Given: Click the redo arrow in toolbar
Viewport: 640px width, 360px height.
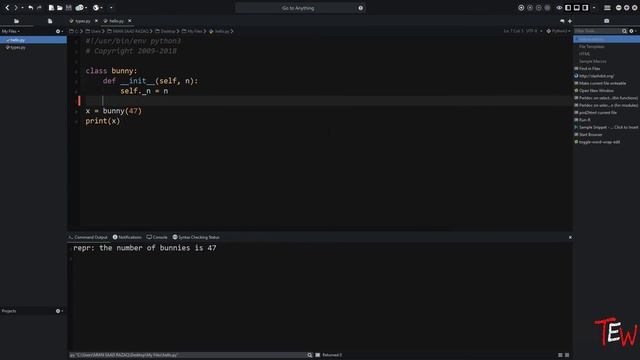Looking at the screenshot, I should [39, 8].
